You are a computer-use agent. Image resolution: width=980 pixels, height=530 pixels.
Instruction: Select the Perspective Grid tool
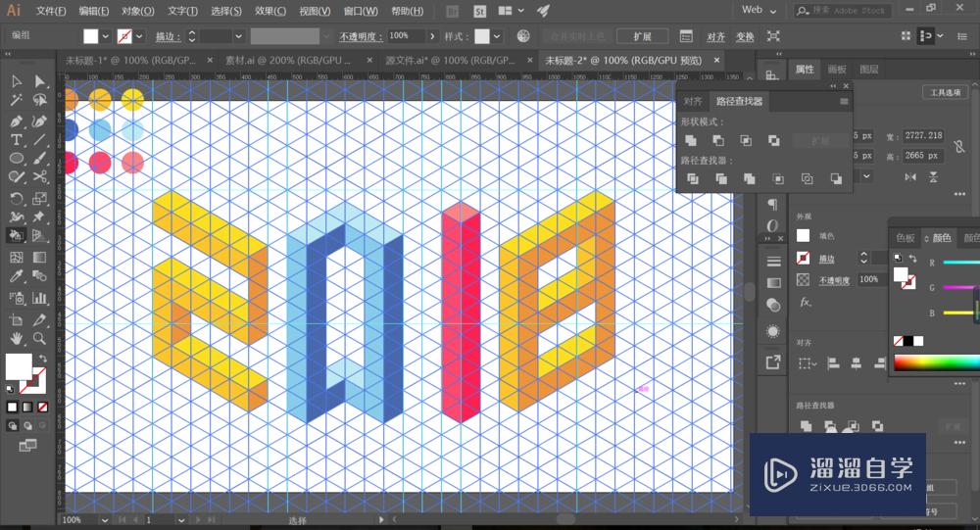[x=40, y=236]
